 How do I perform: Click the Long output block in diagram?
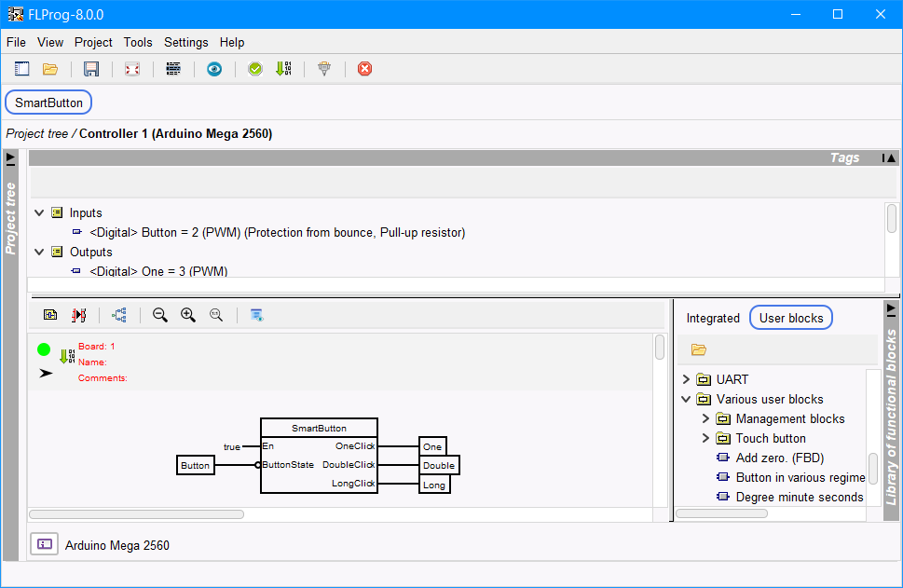[434, 485]
